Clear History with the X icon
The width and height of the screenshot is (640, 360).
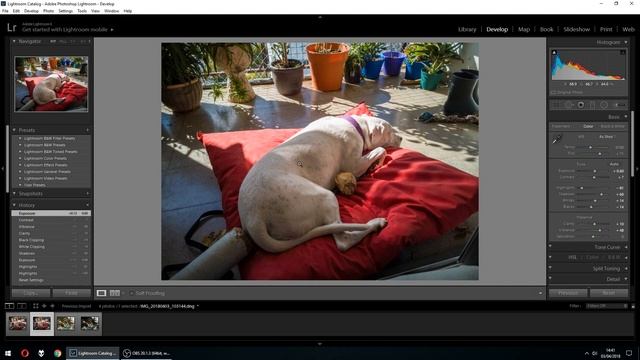(87, 205)
